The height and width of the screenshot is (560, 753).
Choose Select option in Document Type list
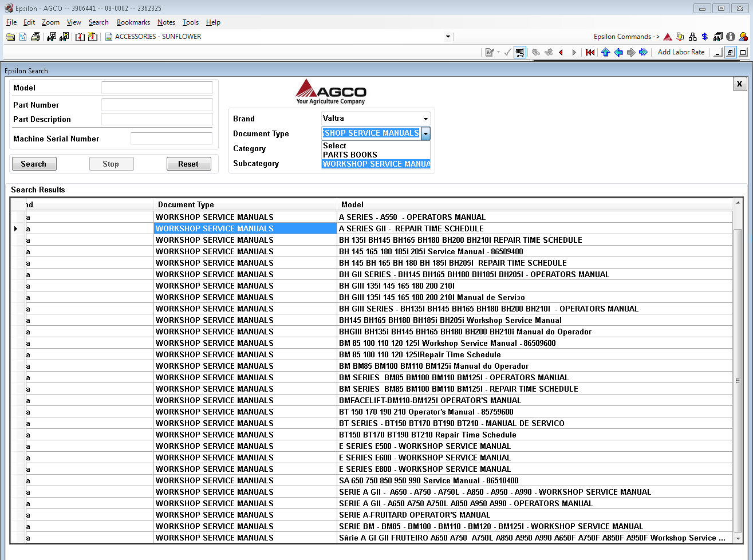[x=376, y=145]
